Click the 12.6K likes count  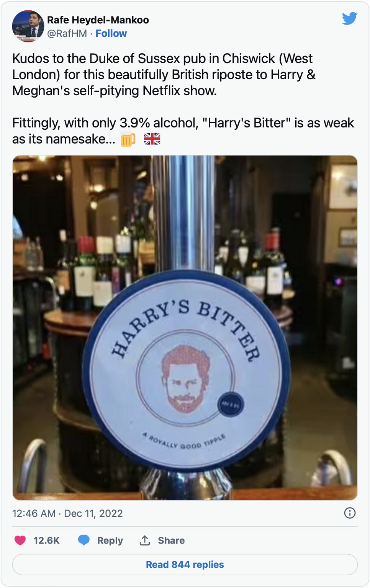coord(46,541)
